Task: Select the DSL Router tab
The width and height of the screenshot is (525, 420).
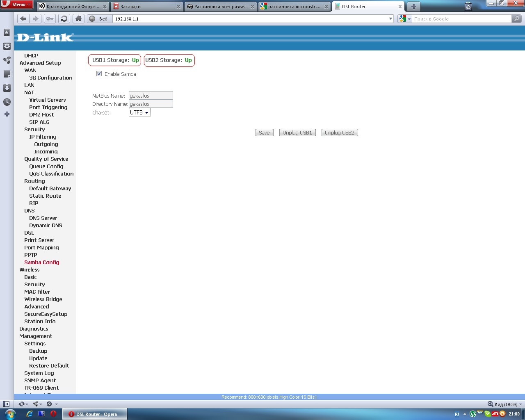Action: tap(368, 7)
